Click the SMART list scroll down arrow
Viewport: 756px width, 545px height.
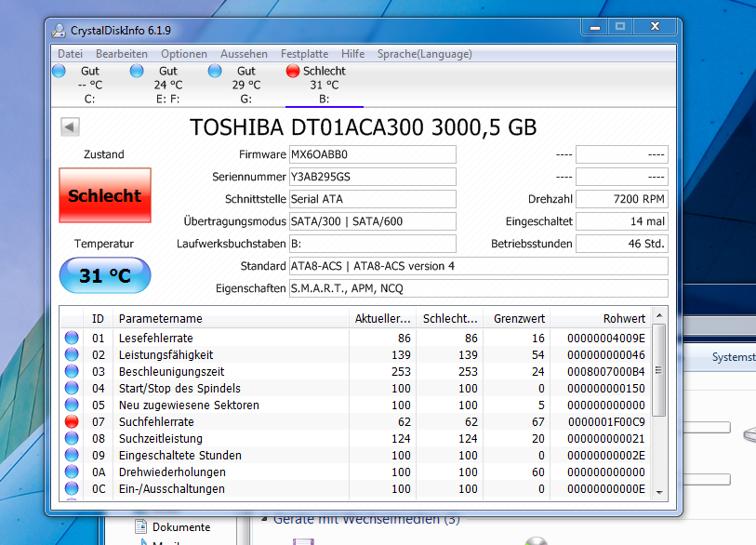tap(659, 492)
